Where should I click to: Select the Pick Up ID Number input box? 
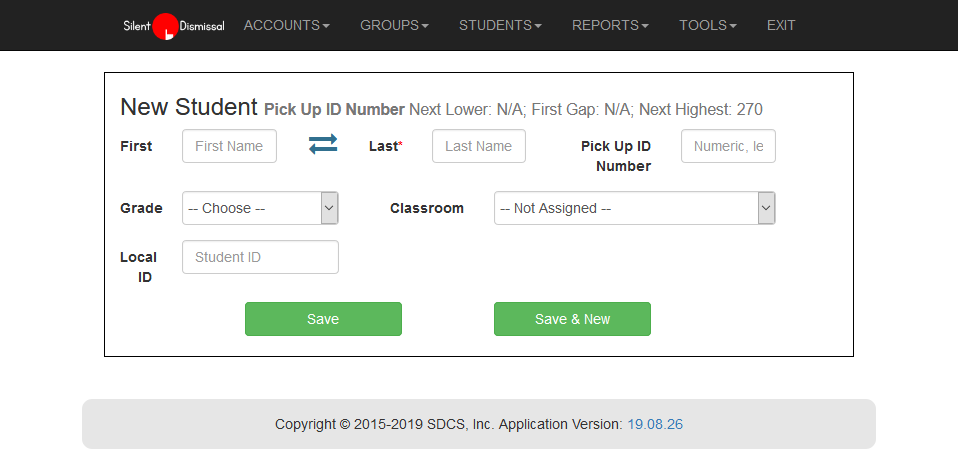728,146
